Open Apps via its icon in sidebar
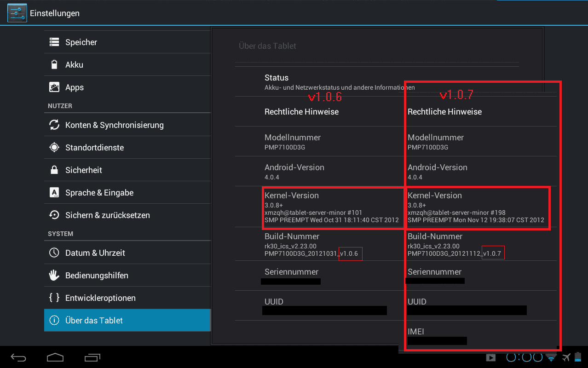The image size is (588, 368). pos(54,87)
